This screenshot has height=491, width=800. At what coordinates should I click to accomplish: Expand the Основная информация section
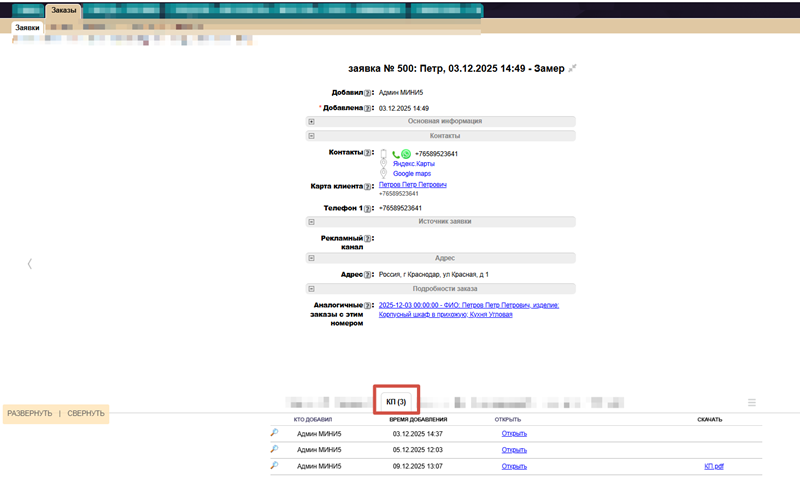pyautogui.click(x=312, y=121)
